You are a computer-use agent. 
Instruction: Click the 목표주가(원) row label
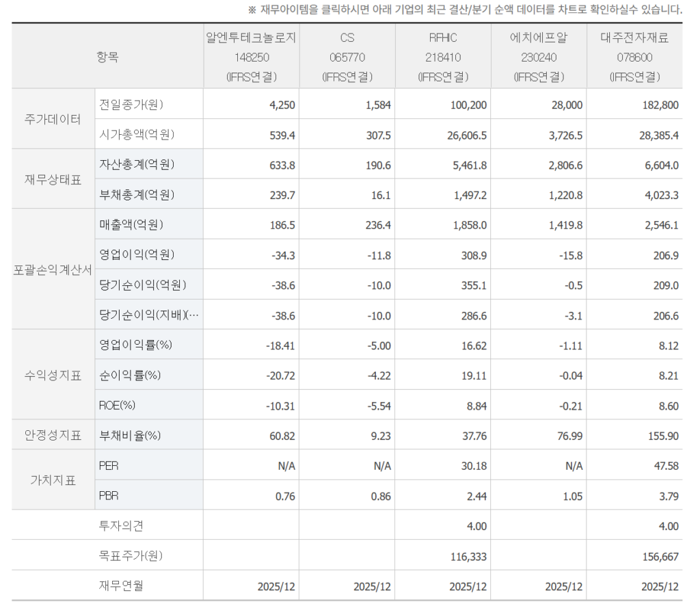(131, 555)
